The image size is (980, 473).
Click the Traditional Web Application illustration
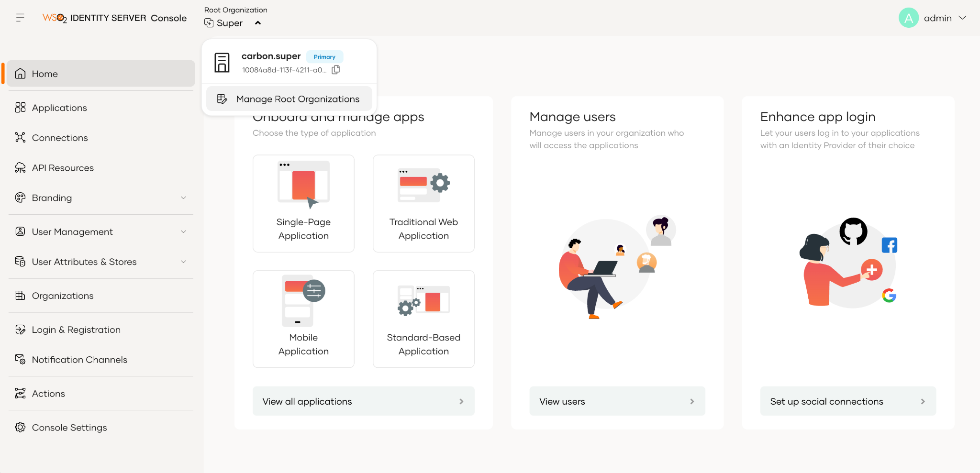click(423, 185)
